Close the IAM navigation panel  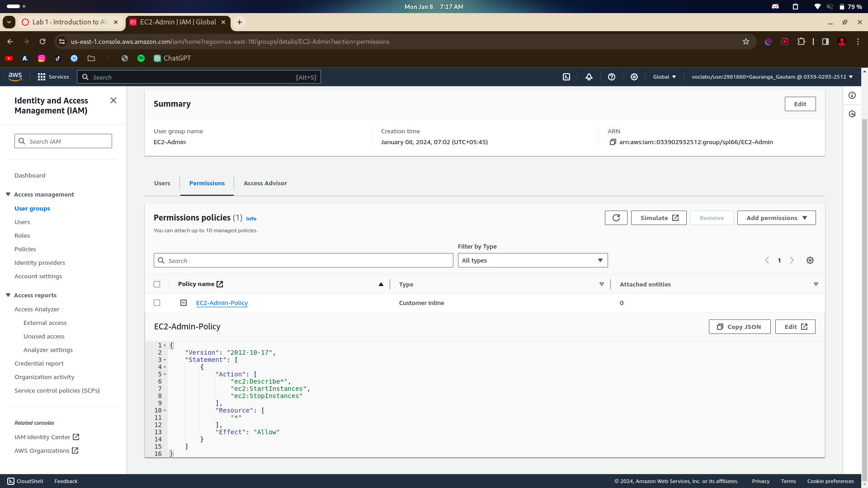click(x=113, y=100)
